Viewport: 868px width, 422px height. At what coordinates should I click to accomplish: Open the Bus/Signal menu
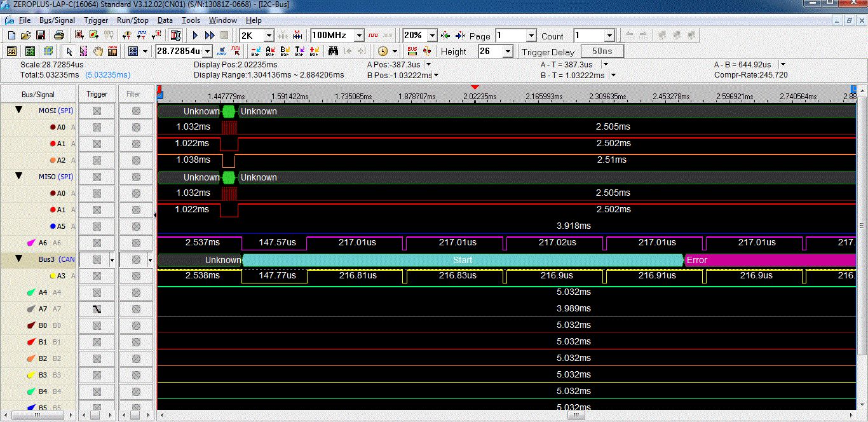click(x=56, y=20)
